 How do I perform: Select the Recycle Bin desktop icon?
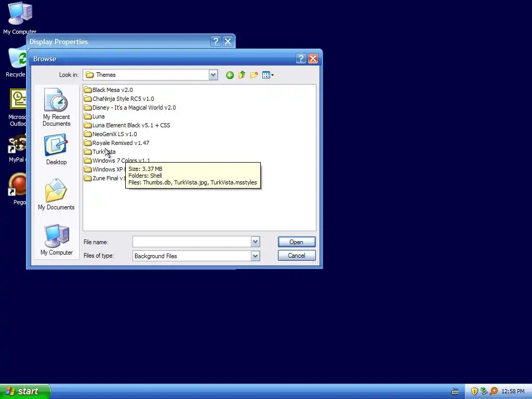coord(16,63)
